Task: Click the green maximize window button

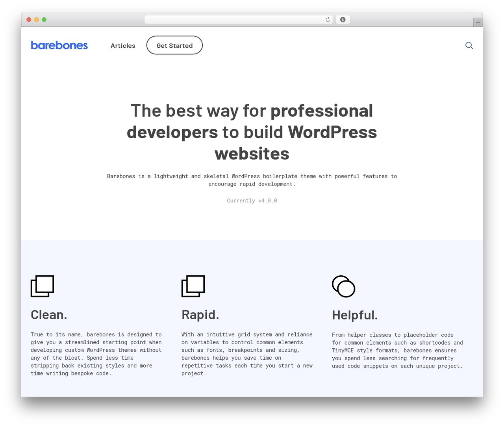Action: 44,20
